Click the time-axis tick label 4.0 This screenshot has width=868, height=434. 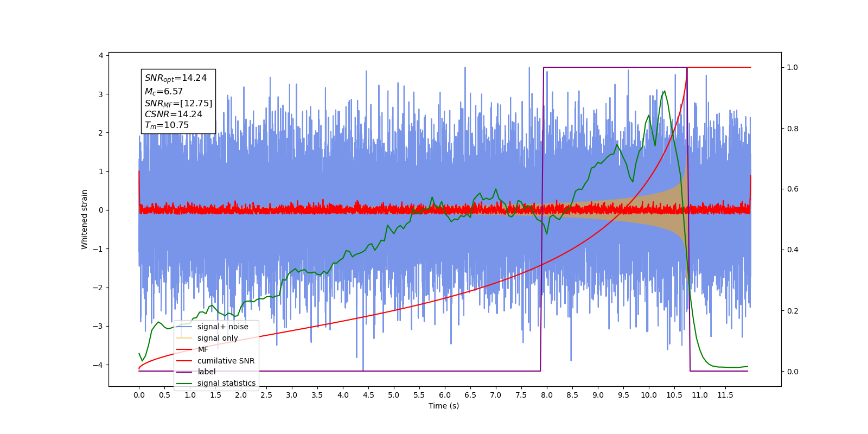click(x=343, y=395)
